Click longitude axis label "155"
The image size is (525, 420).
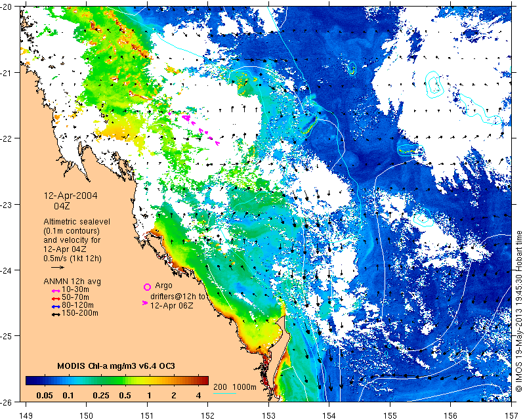[390, 416]
